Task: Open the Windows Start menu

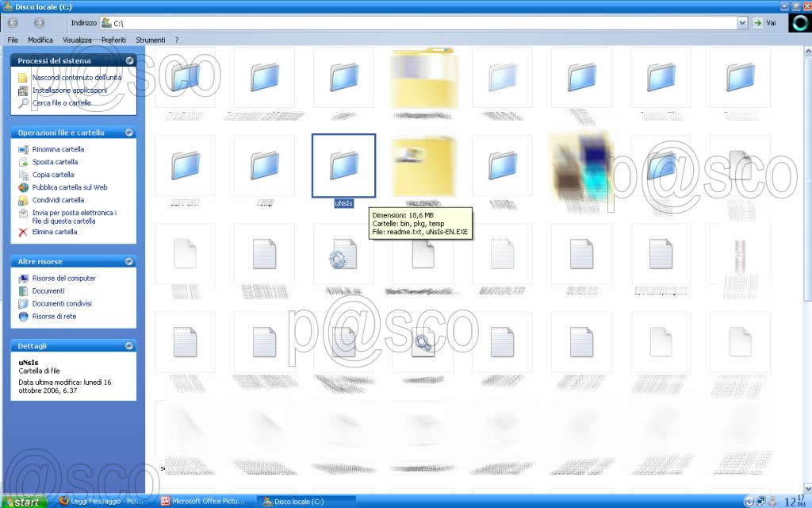Action: (x=25, y=502)
